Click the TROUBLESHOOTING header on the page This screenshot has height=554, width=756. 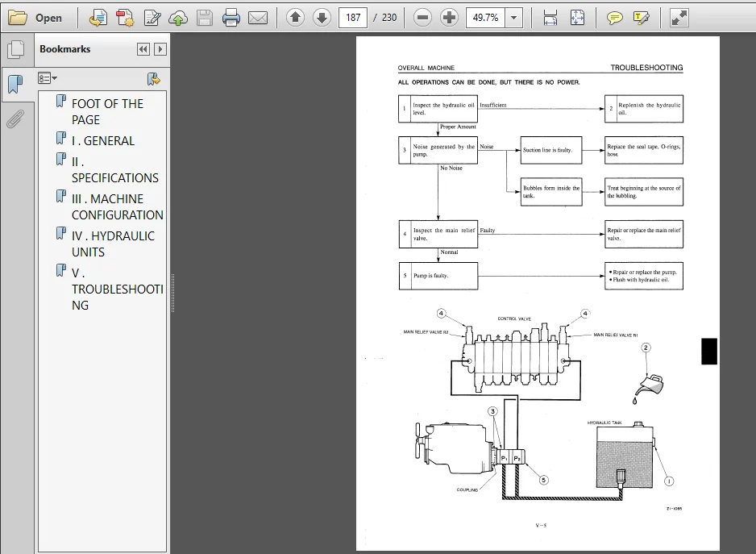point(646,68)
